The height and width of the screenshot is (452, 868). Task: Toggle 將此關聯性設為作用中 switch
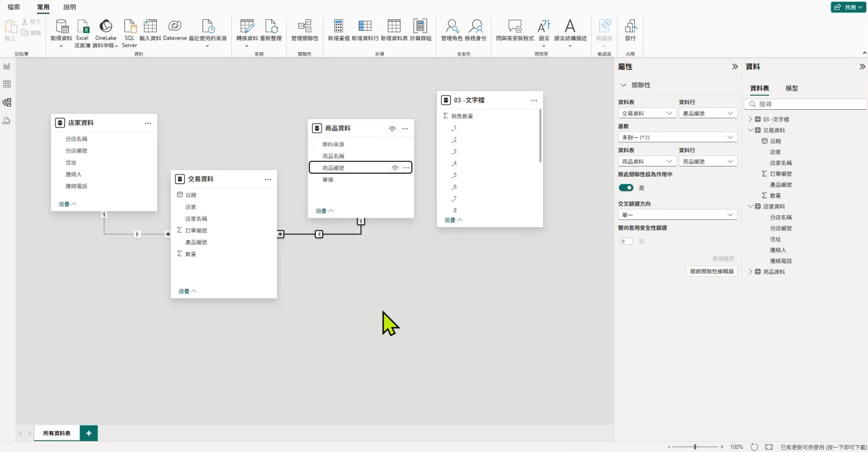(x=626, y=188)
